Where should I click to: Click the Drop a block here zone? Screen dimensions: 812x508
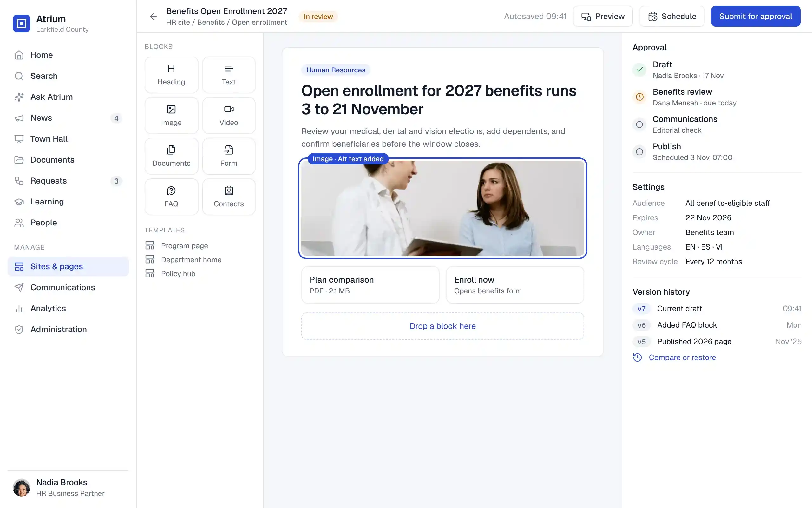tap(442, 326)
